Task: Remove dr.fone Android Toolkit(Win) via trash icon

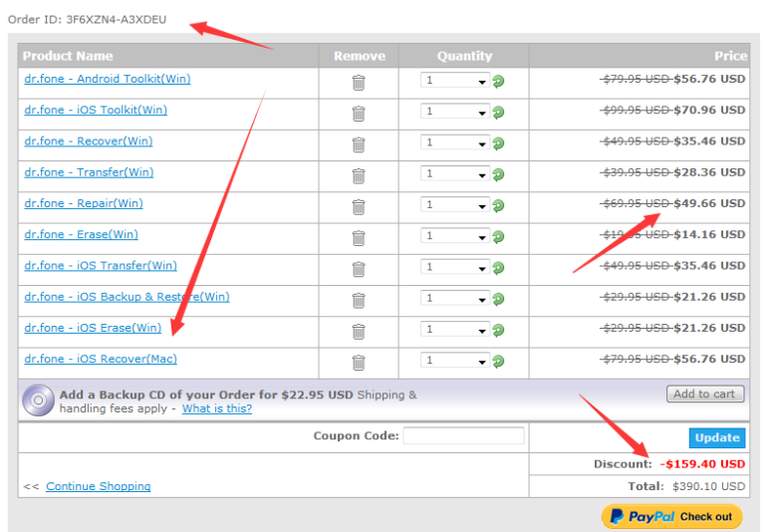Action: coord(359,83)
